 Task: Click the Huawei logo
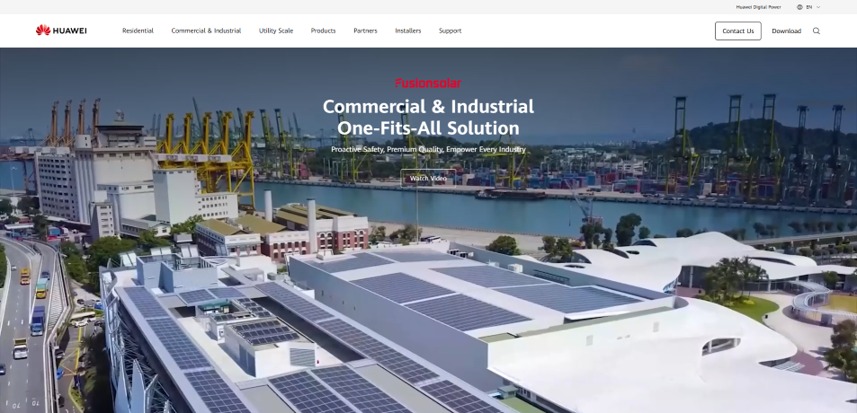click(x=61, y=30)
